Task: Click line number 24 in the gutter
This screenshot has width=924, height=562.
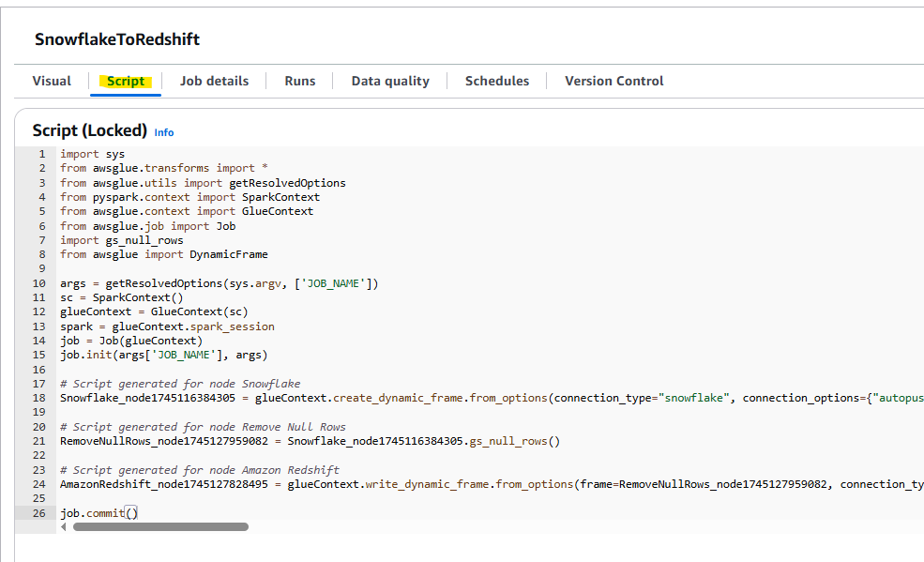Action: 38,484
